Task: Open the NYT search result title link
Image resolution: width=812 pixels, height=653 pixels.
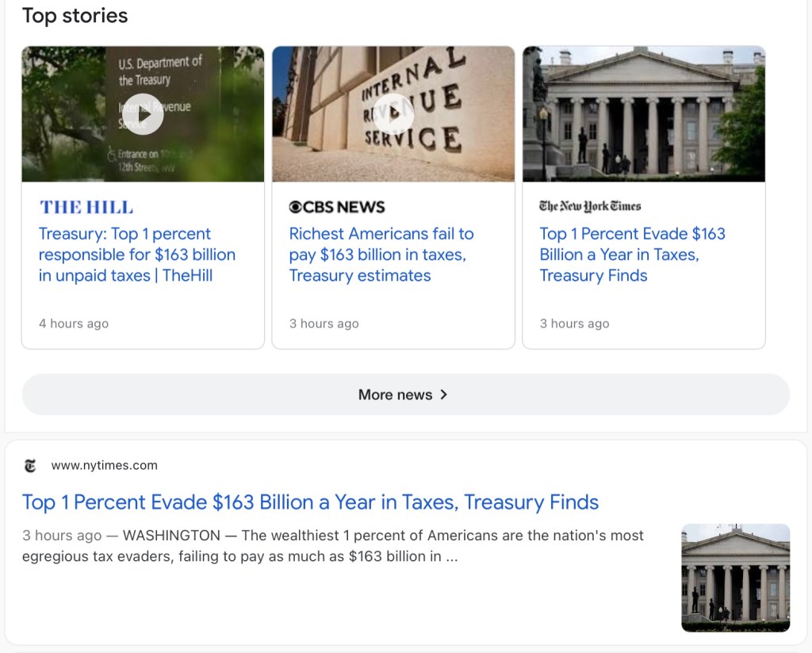Action: [310, 502]
